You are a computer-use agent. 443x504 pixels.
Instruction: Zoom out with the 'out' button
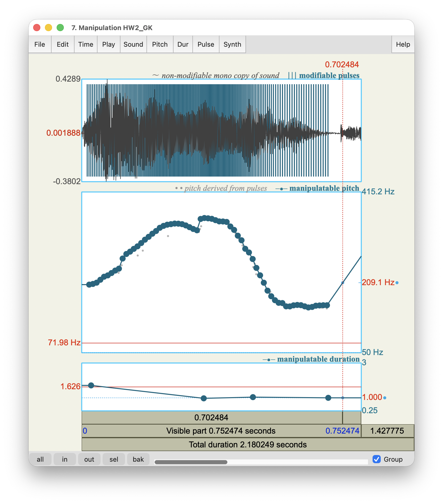(89, 459)
